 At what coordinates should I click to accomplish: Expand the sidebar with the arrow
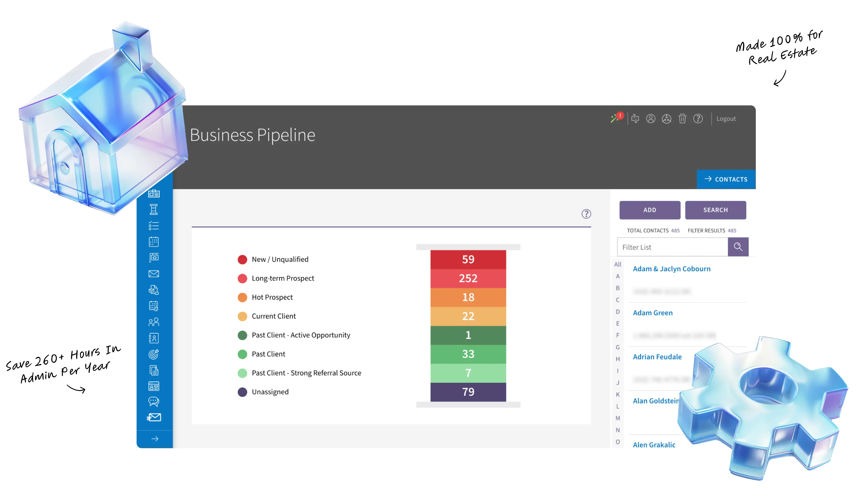click(x=155, y=439)
